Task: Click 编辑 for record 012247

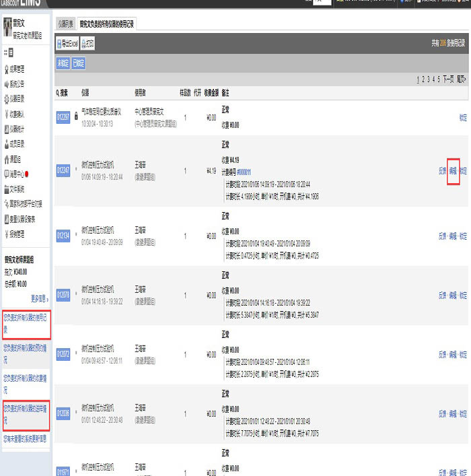Action: pyautogui.click(x=453, y=171)
